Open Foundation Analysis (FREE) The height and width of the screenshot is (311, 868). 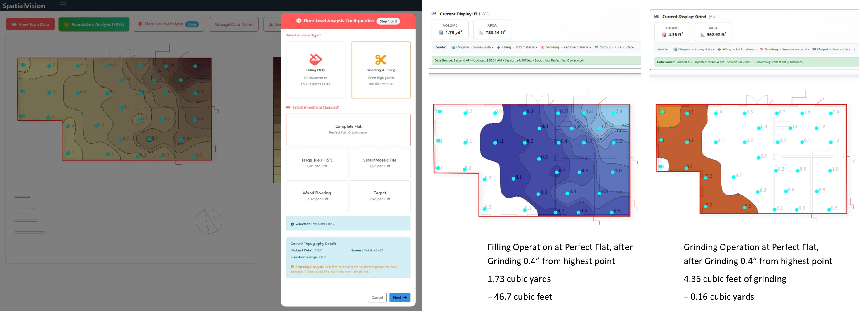[94, 24]
